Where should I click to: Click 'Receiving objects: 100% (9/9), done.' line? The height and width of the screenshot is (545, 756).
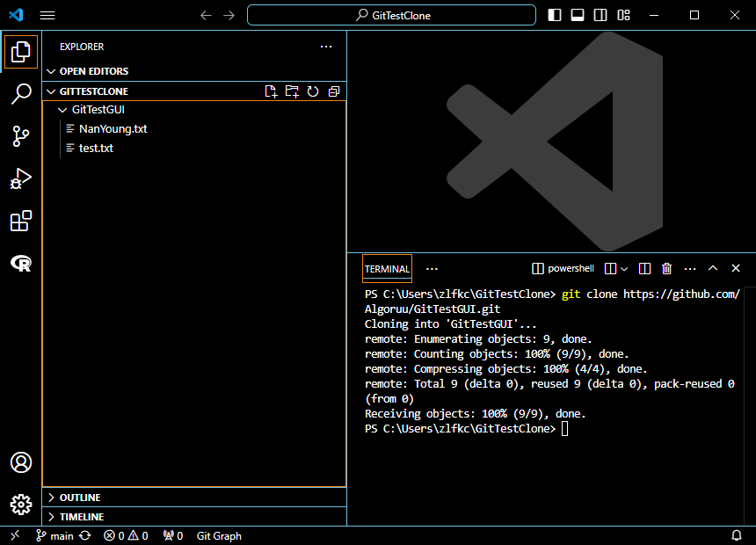point(475,414)
